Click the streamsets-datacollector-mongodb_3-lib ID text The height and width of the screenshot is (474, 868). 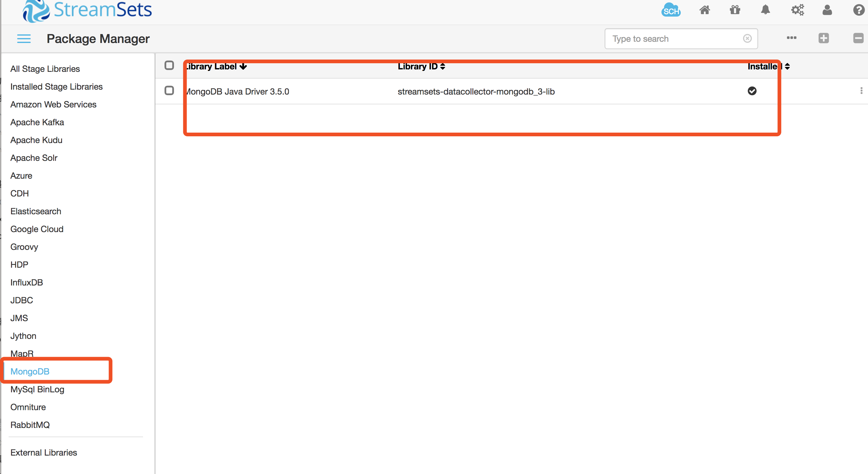pyautogui.click(x=476, y=92)
